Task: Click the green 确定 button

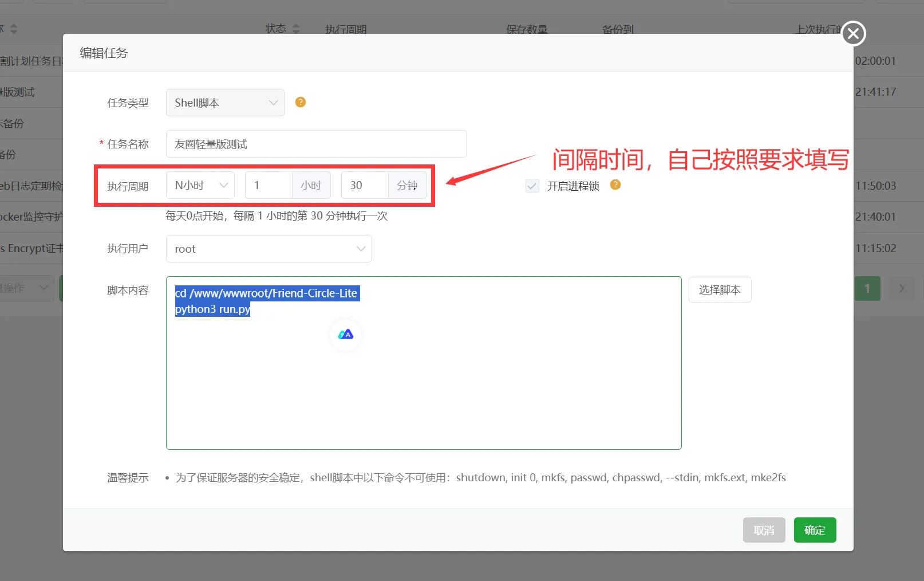Action: point(815,530)
